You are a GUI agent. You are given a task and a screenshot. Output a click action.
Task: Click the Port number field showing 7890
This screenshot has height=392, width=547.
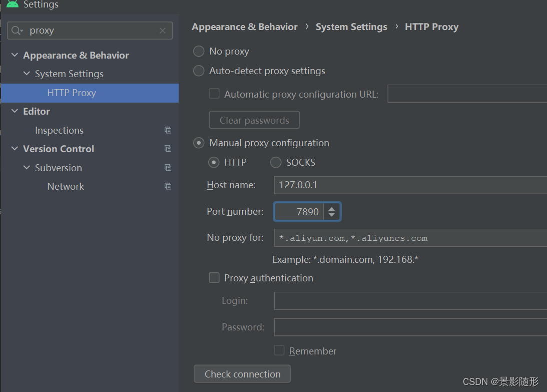pyautogui.click(x=299, y=212)
